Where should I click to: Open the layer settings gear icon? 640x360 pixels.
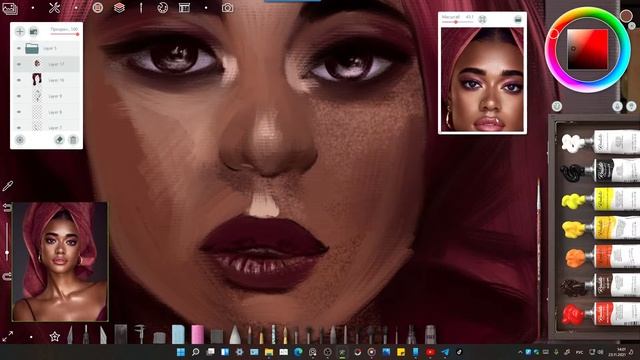[20, 140]
